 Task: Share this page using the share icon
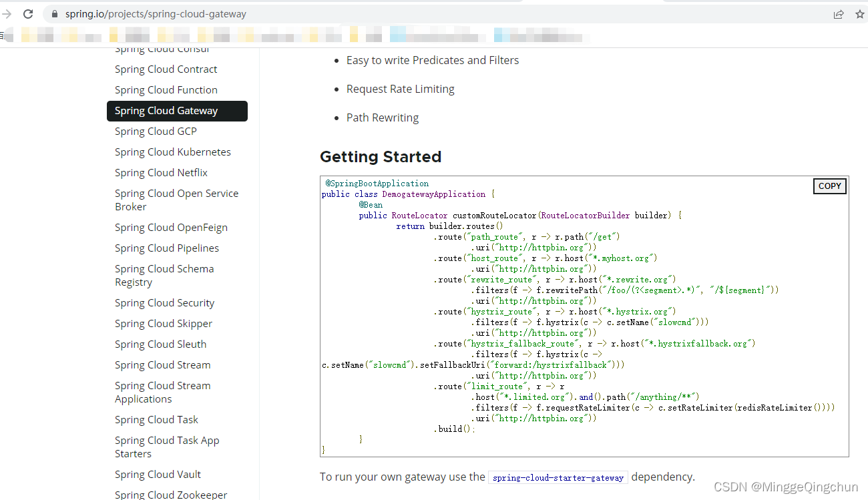[x=839, y=14]
